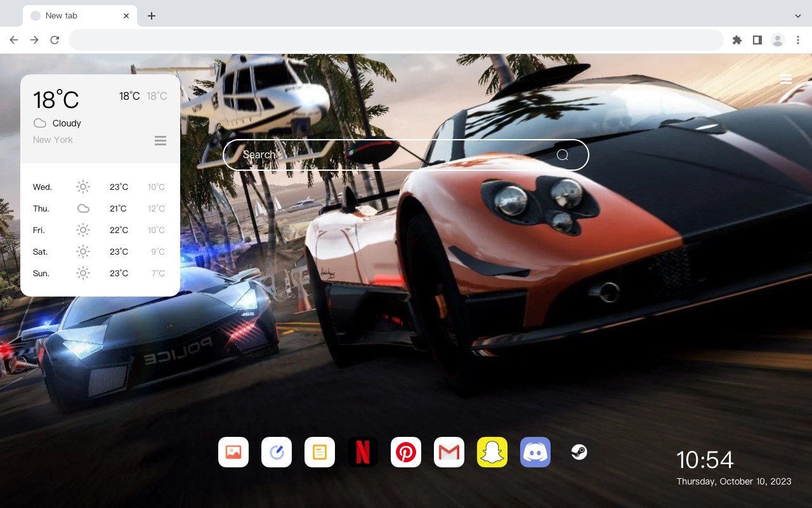This screenshot has height=508, width=812.
Task: Click the Cloudy weather condition text
Action: 67,123
